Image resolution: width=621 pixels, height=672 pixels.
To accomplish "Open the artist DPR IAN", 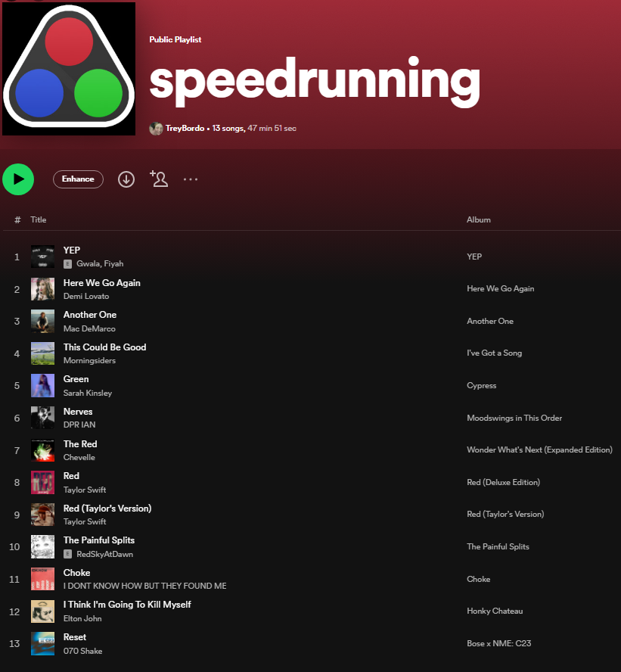I will click(79, 425).
